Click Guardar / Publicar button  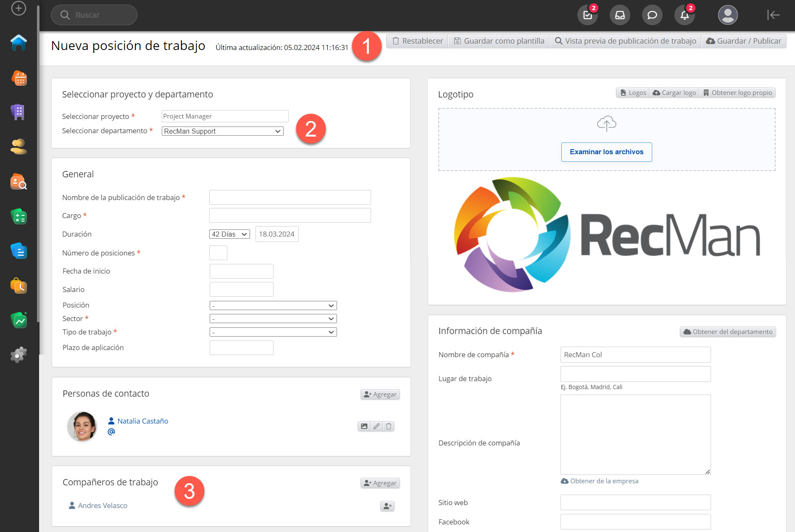[x=743, y=41]
